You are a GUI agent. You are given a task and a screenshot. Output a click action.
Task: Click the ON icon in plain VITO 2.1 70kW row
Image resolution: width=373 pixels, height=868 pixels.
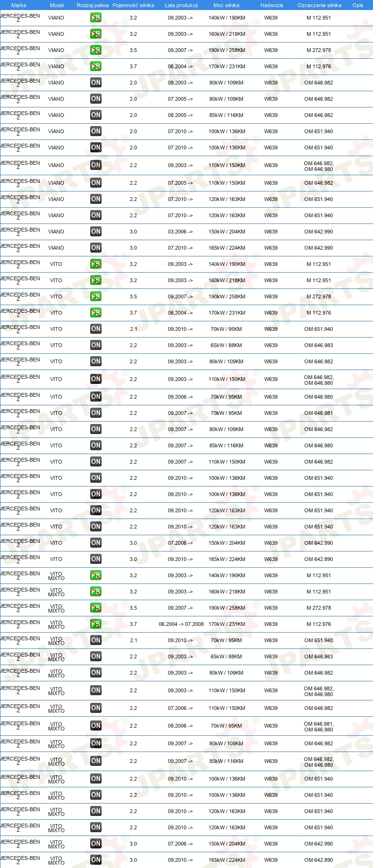click(x=96, y=329)
